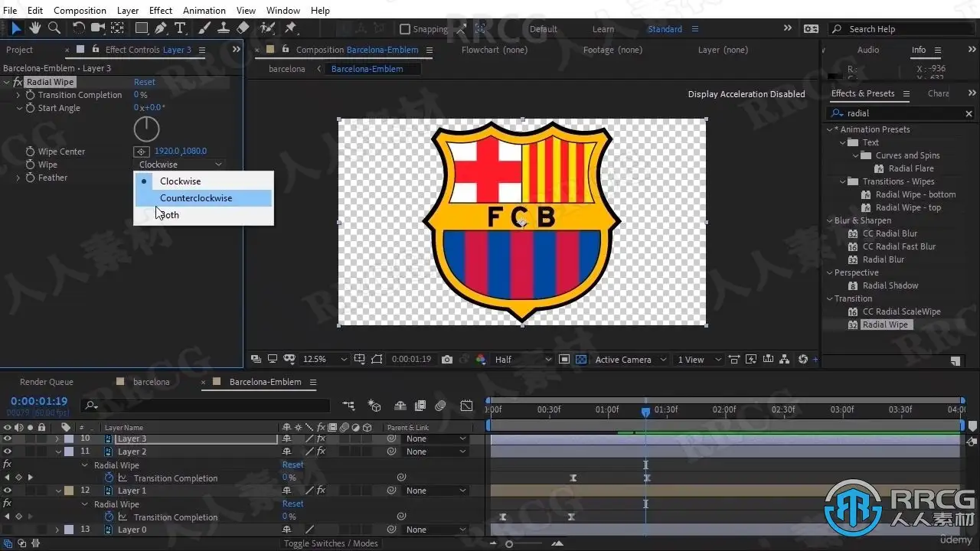Screen dimensions: 980x551
Task: Click the Motion Blur icon in timeline
Action: (x=441, y=406)
